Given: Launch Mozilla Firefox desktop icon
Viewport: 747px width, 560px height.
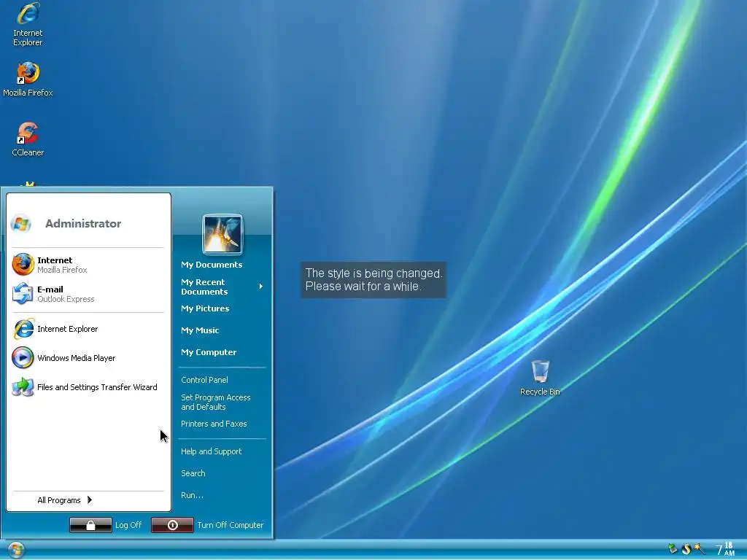Looking at the screenshot, I should [28, 79].
